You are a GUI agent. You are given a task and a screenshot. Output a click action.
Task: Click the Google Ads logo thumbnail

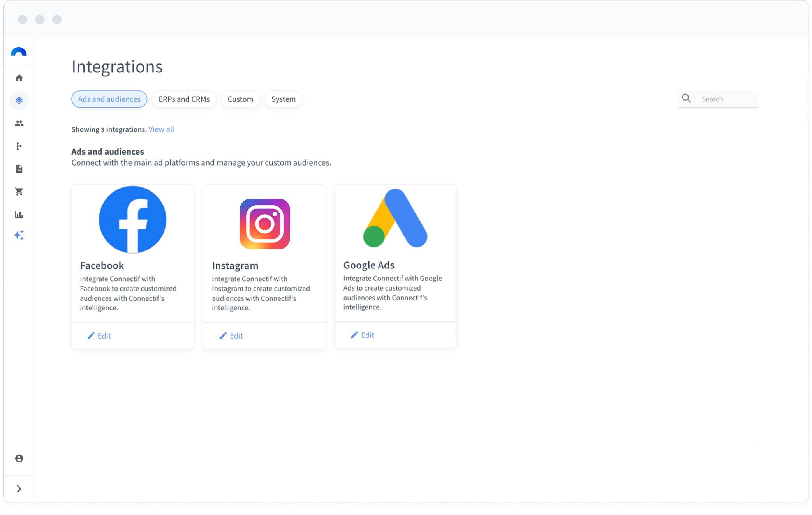[395, 219]
